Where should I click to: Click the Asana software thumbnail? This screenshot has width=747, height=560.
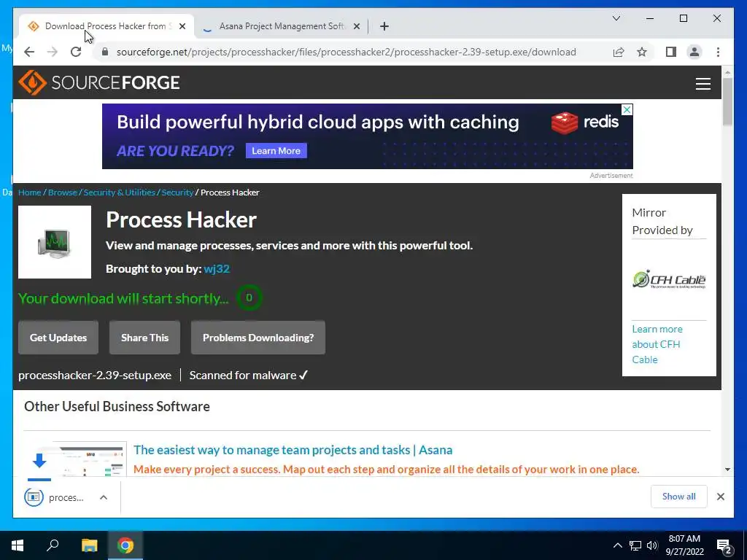click(x=75, y=459)
